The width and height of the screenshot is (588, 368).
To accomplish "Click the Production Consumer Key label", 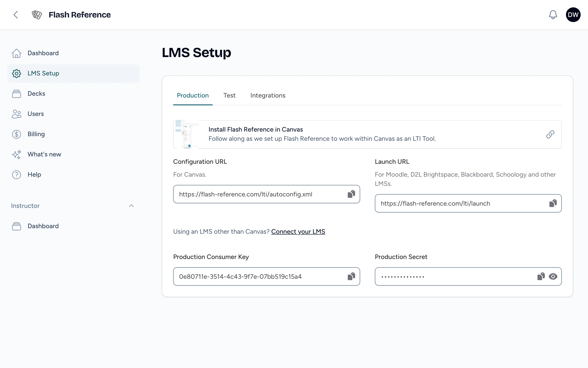I will coord(211,257).
